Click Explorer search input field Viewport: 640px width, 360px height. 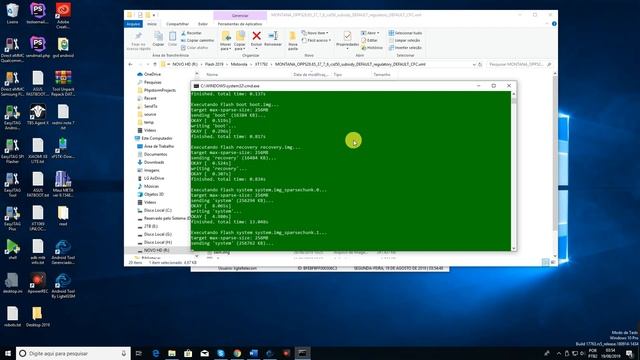520,64
